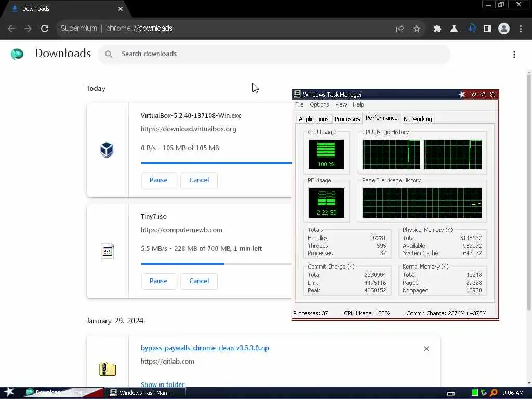The image size is (532, 399).
Task: Share this page via the share icon
Action: click(400, 29)
